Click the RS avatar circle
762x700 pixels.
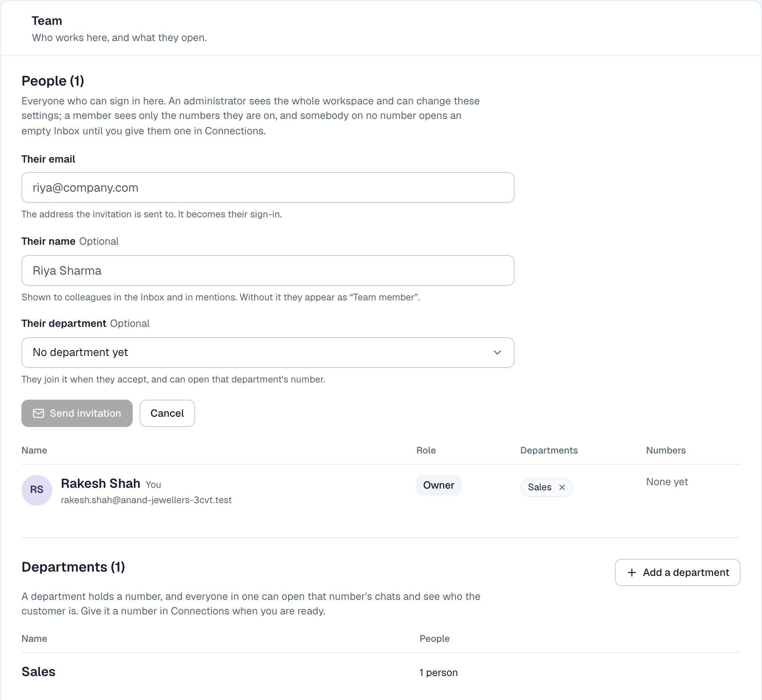tap(37, 490)
